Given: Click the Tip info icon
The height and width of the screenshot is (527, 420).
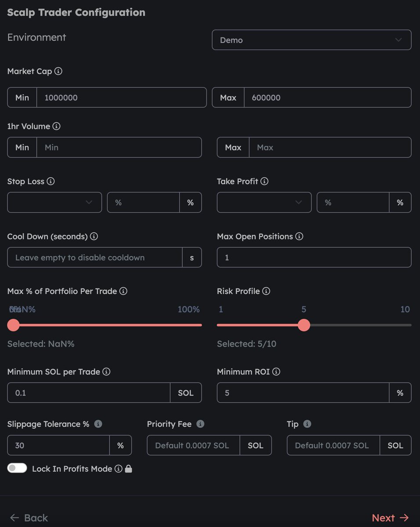Looking at the screenshot, I should pos(308,424).
